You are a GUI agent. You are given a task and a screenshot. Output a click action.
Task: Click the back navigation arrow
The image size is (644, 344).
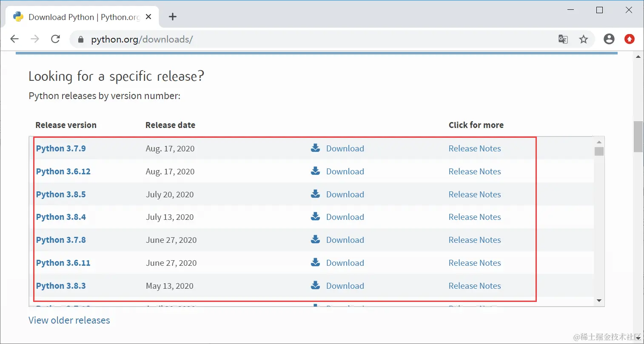14,39
